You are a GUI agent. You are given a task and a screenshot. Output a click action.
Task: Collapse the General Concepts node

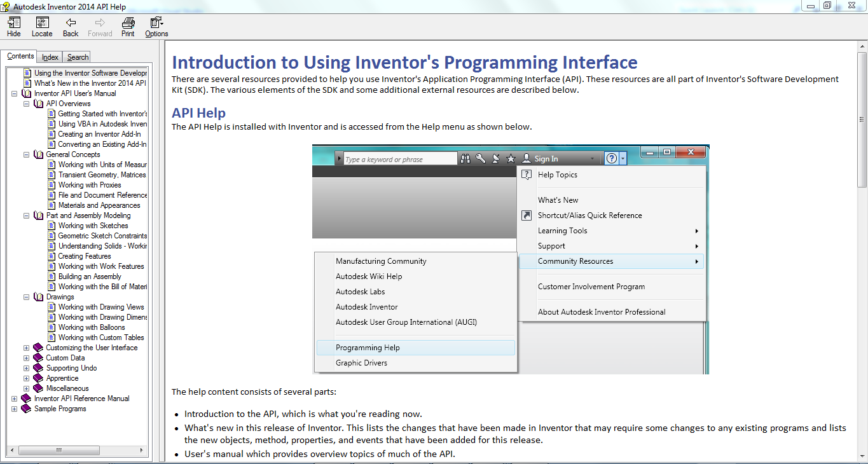(27, 154)
